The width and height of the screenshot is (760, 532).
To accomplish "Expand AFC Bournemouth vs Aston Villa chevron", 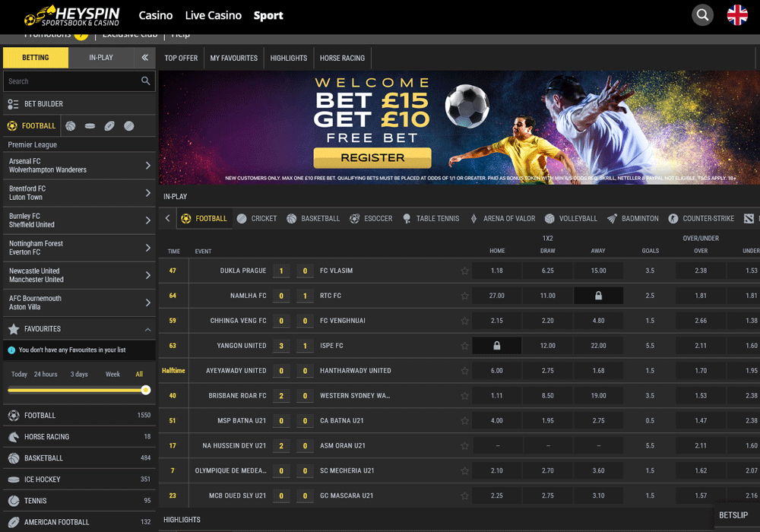I will click(x=148, y=302).
